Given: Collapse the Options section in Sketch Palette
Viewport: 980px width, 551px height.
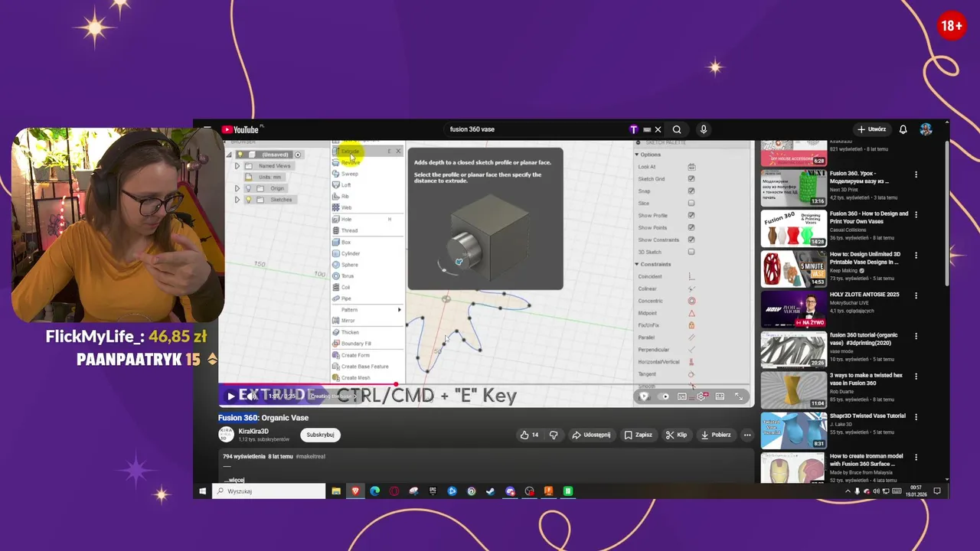Looking at the screenshot, I should (636, 155).
